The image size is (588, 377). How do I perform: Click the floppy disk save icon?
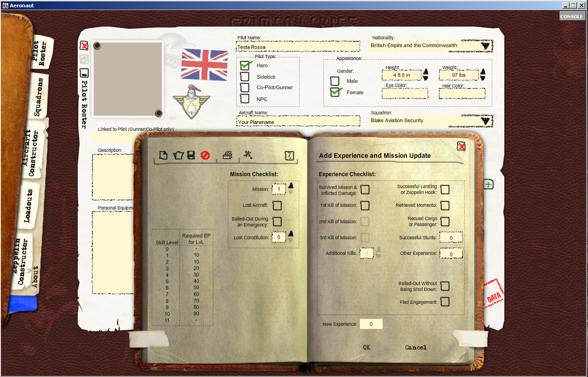[x=191, y=156]
